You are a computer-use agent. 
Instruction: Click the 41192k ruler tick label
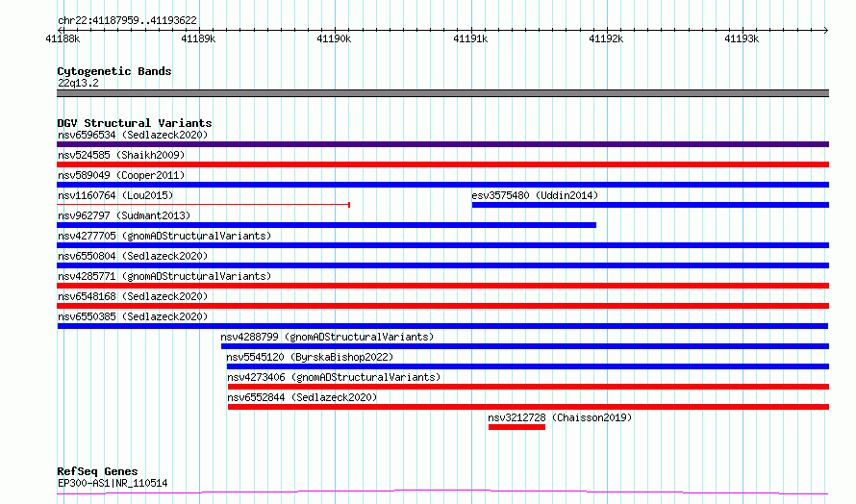[606, 38]
